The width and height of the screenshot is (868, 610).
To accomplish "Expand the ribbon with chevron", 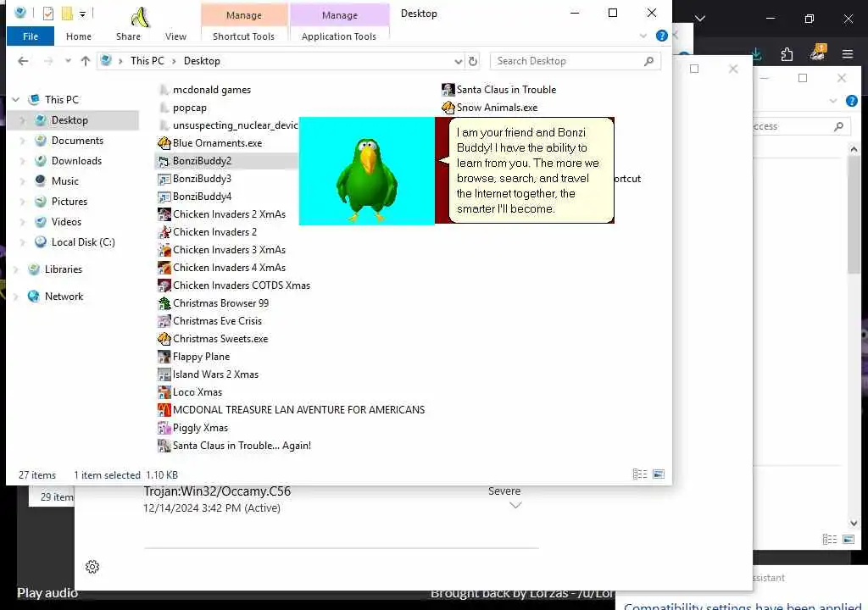I will click(643, 36).
